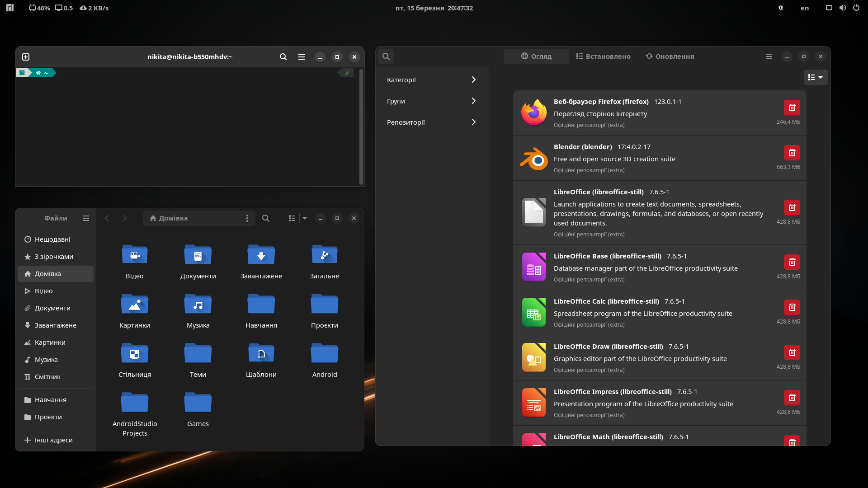Switch to the Встановлено tab

click(x=603, y=56)
